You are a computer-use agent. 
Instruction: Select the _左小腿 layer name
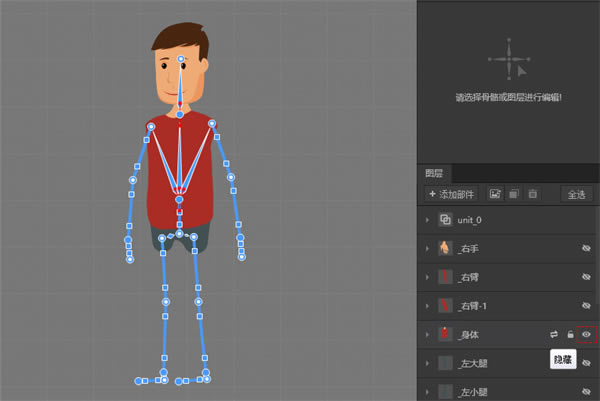click(x=474, y=391)
